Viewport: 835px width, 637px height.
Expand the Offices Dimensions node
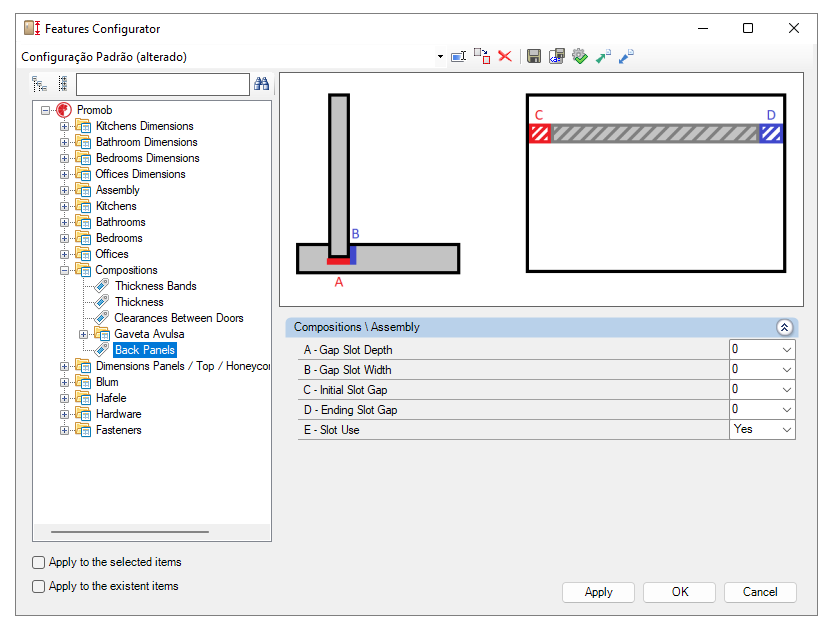point(64,175)
